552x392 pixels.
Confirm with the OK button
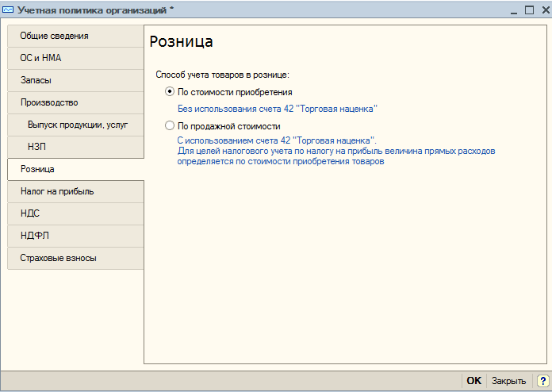click(x=473, y=381)
